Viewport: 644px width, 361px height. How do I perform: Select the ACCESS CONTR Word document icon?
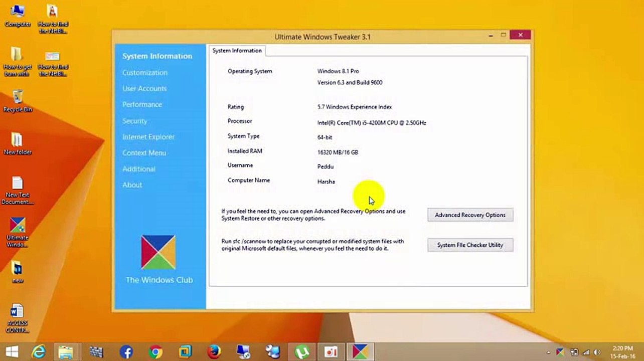click(x=18, y=318)
